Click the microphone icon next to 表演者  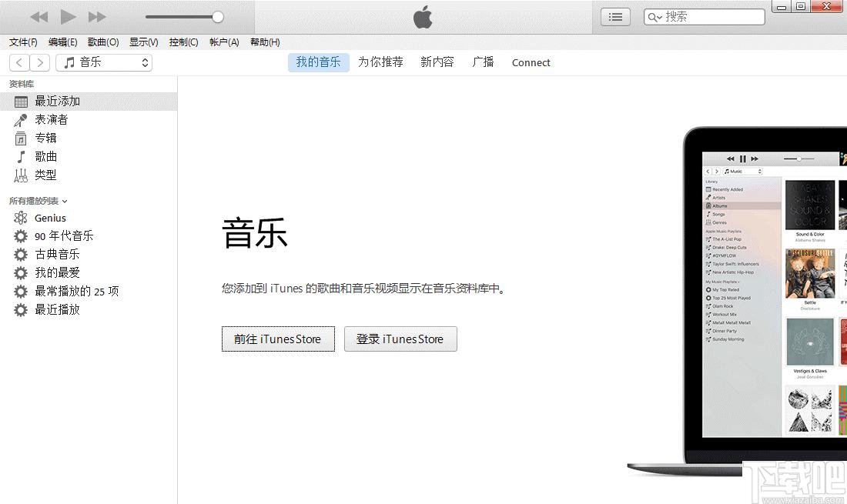(x=21, y=120)
